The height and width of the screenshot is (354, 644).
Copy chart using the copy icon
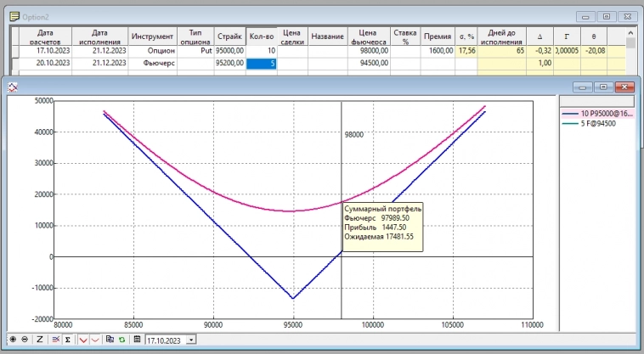coord(110,339)
